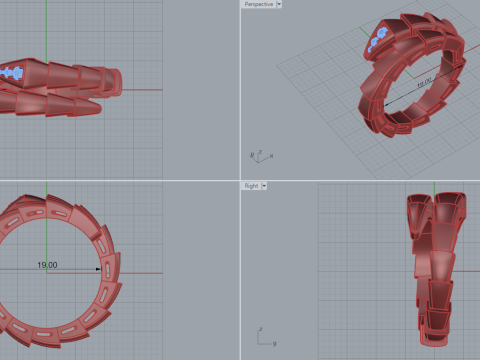Screen dimensions: 480x360
Task: Expand the Perspective viewport dropdown arrow
Action: click(x=279, y=4)
